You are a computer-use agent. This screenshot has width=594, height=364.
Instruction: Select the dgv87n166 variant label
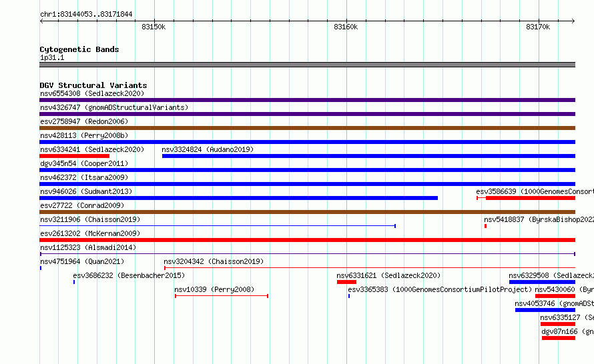(x=567, y=331)
